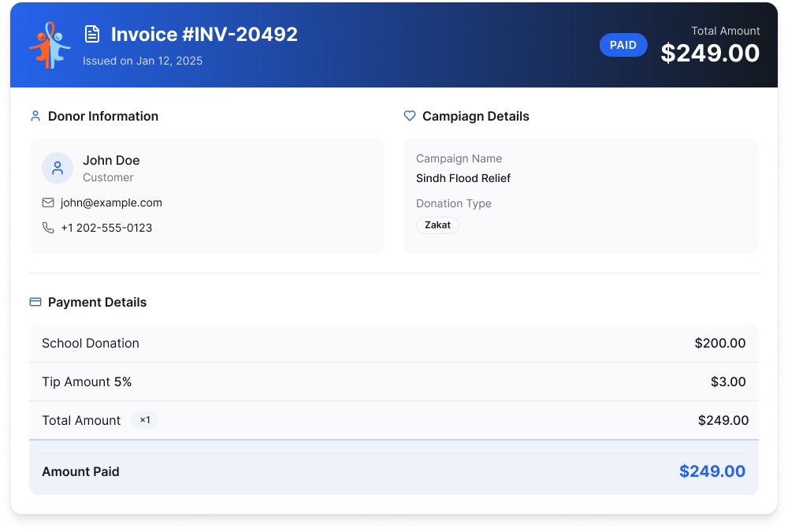
Task: Click John Doe's round avatar icon
Action: (58, 168)
